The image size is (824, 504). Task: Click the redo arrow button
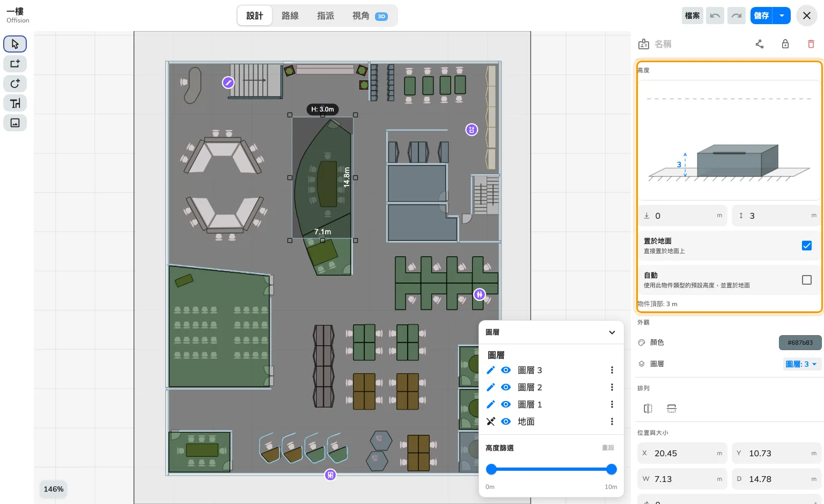point(737,16)
